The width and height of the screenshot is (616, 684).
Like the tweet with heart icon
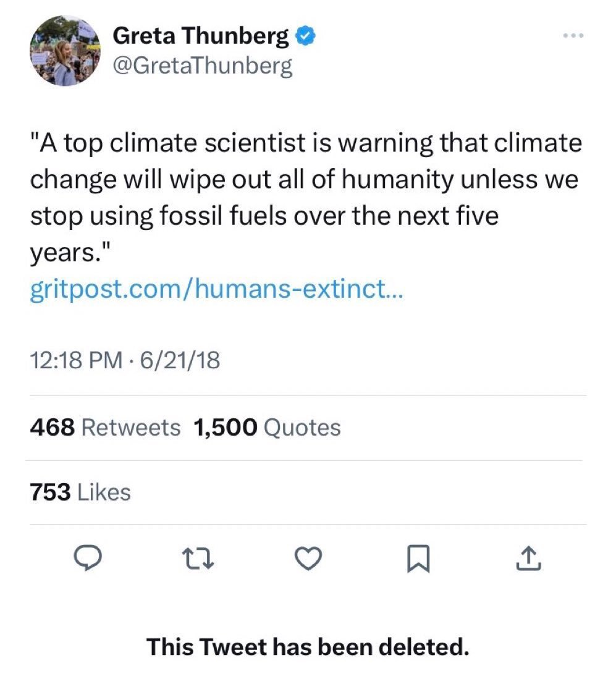[308, 559]
